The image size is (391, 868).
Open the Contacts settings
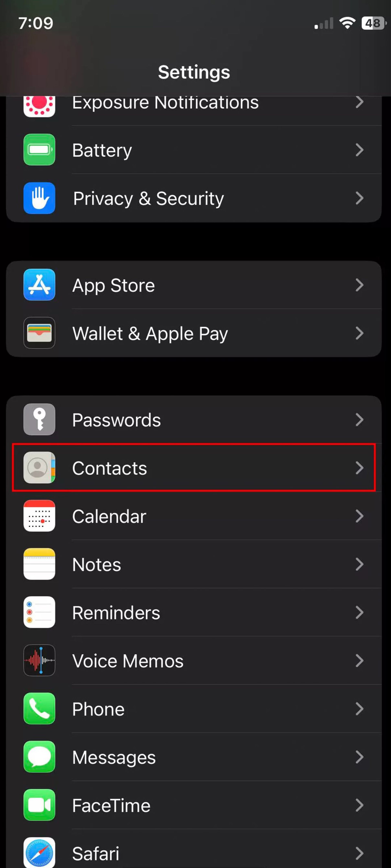click(x=195, y=468)
